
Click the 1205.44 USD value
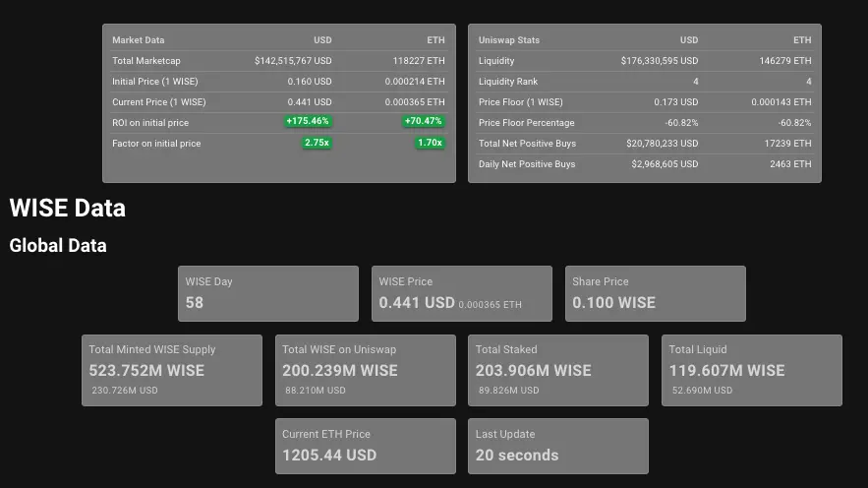329,456
